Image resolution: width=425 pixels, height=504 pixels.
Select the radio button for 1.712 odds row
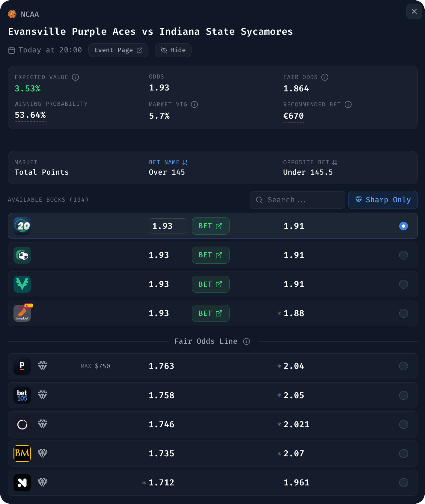(403, 482)
